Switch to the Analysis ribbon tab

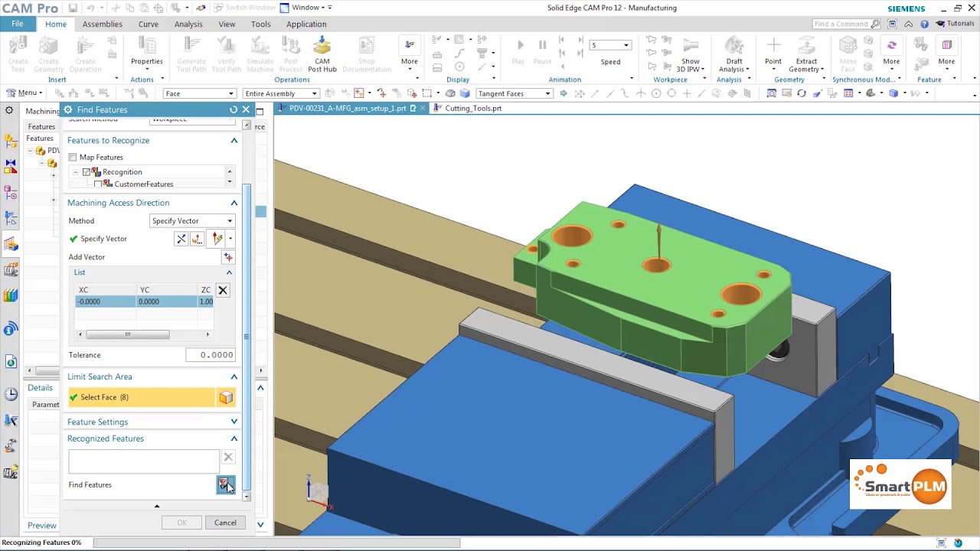(188, 24)
